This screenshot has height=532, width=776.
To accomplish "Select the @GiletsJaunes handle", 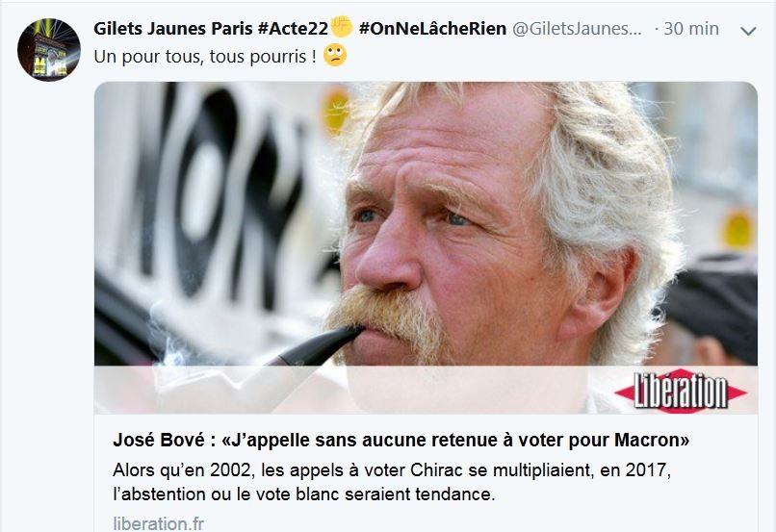I will 577,28.
